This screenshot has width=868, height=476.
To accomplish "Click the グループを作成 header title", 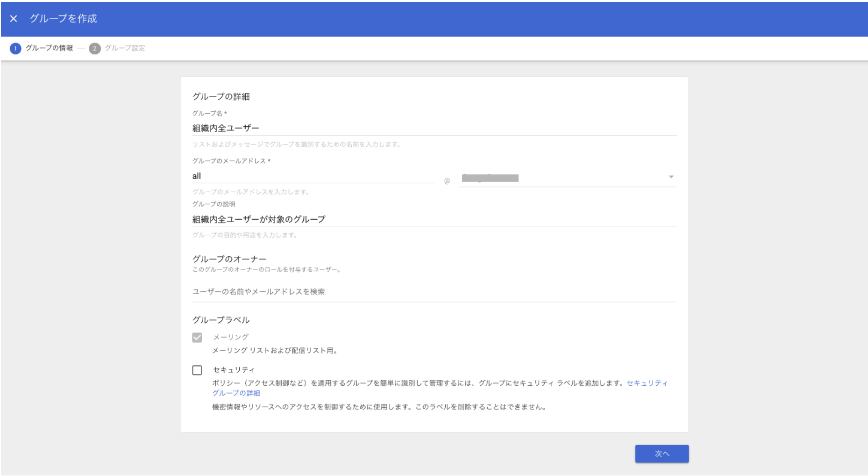I will (x=64, y=19).
